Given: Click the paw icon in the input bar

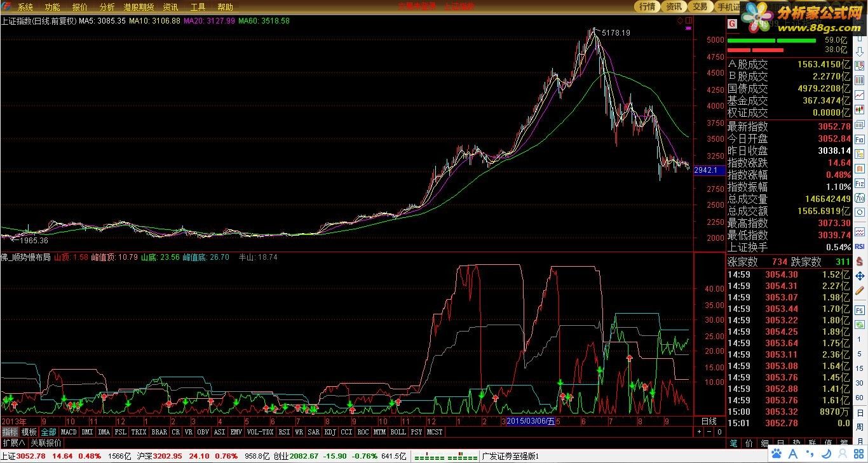Looking at the screenshot, I should tap(776, 453).
